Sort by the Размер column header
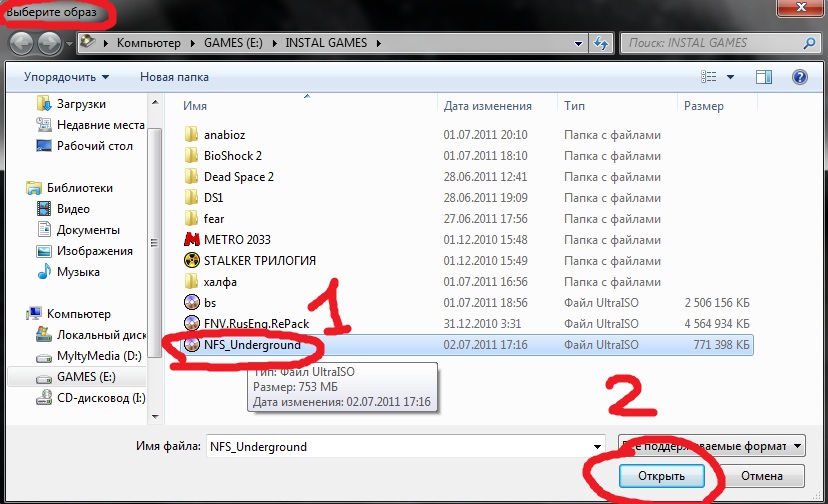The image size is (828, 504). tap(703, 106)
